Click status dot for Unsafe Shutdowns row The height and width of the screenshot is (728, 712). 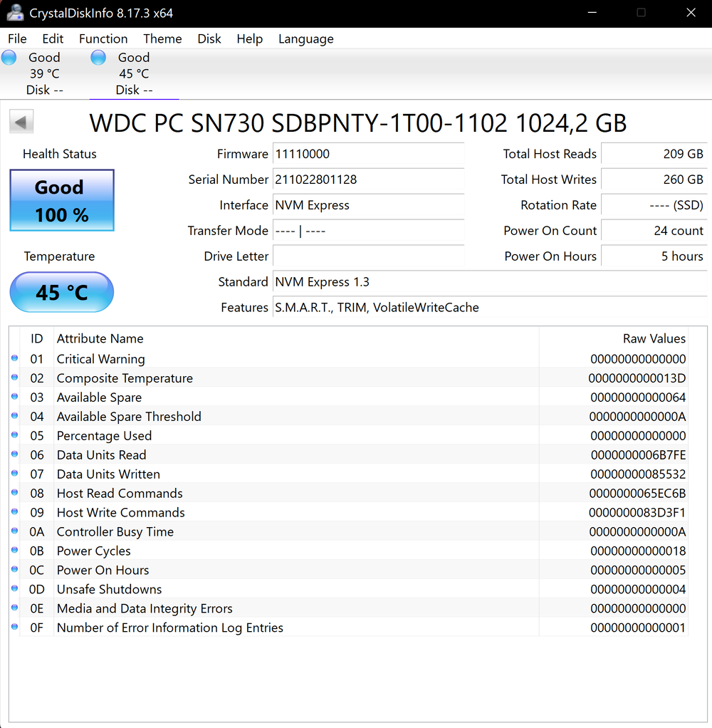click(14, 588)
